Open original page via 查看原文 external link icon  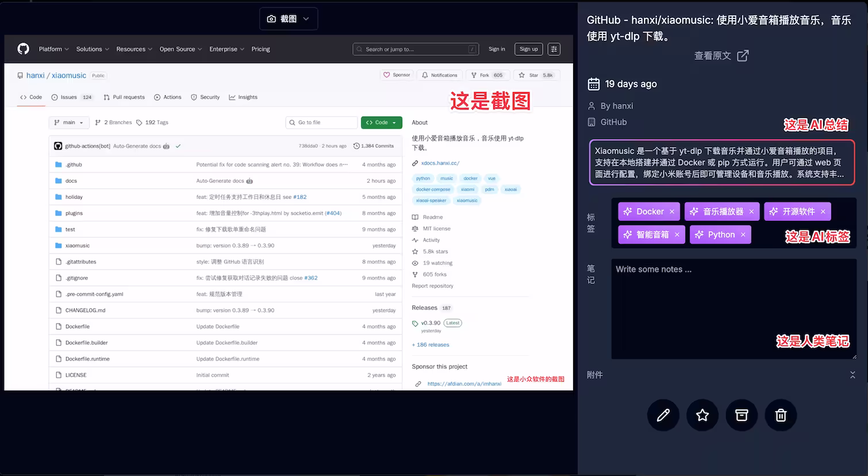pos(743,55)
